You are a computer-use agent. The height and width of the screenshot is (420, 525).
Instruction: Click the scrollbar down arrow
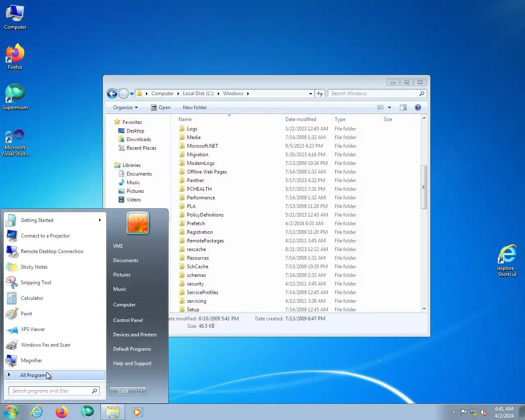[x=424, y=309]
